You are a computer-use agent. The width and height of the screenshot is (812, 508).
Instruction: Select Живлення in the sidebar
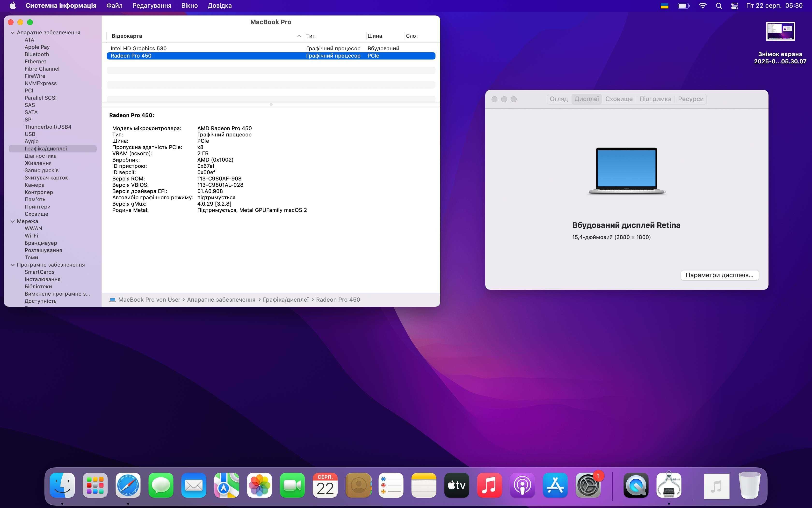38,163
